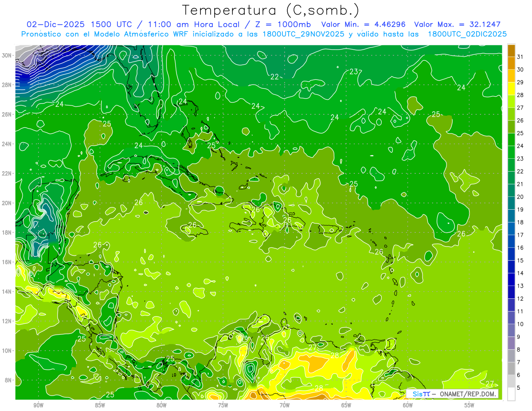Click "Valor Max. = 32.1247" text
This screenshot has width=532, height=411.
[457, 24]
